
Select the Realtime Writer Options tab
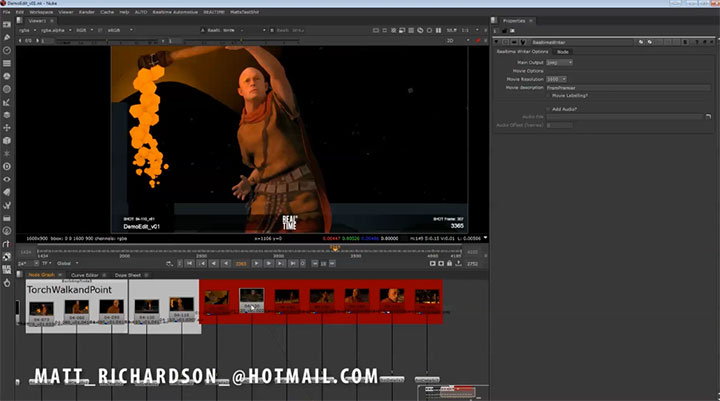(x=523, y=52)
